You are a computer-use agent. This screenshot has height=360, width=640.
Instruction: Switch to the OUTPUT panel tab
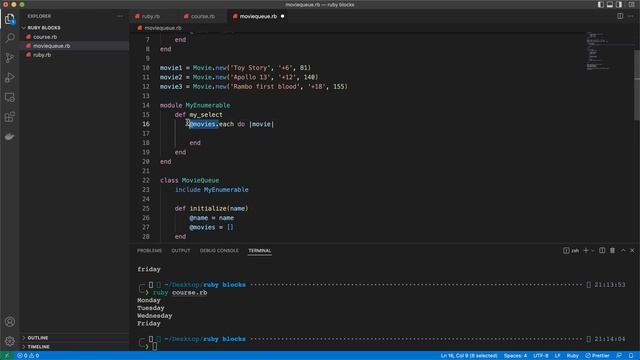click(181, 251)
